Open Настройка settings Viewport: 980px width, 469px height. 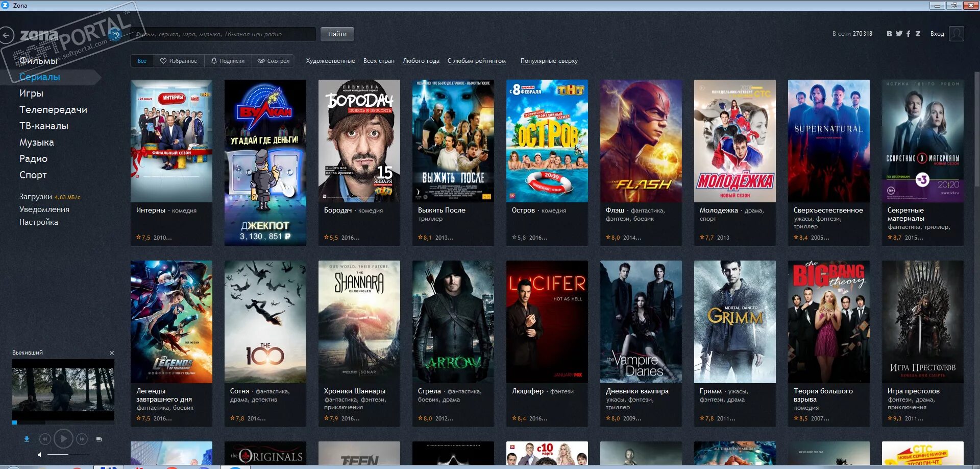39,222
